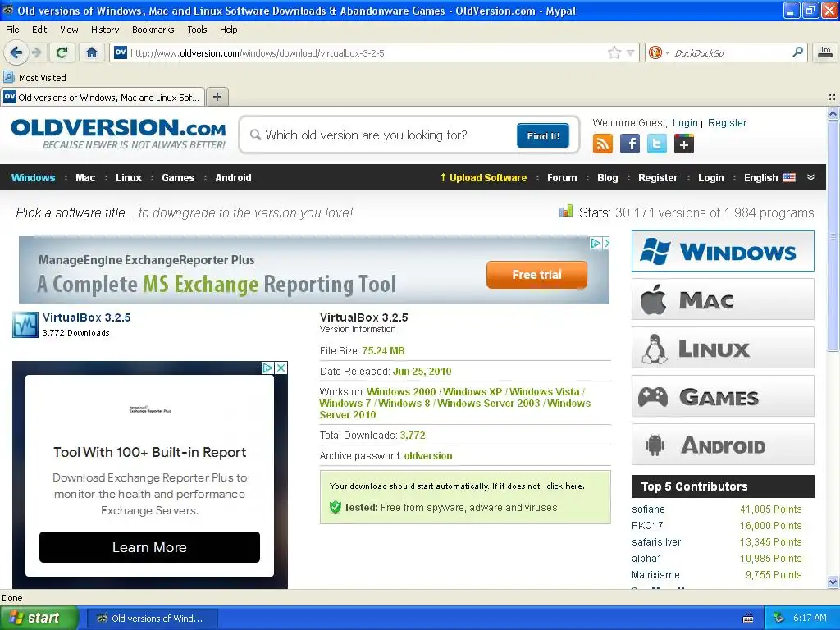Switch to the Old versions of Windows tab

coord(103,97)
